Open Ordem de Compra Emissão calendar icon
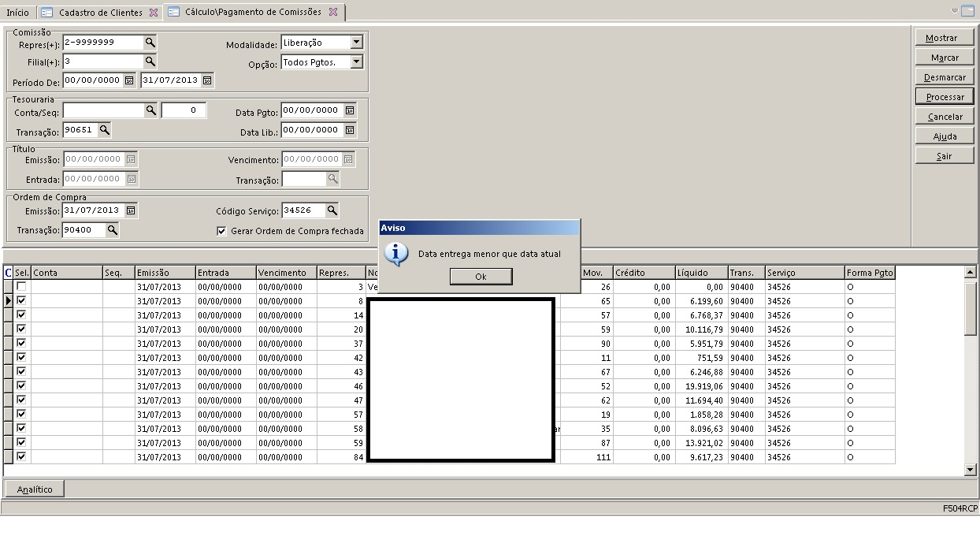The height and width of the screenshot is (547, 980). pos(131,210)
